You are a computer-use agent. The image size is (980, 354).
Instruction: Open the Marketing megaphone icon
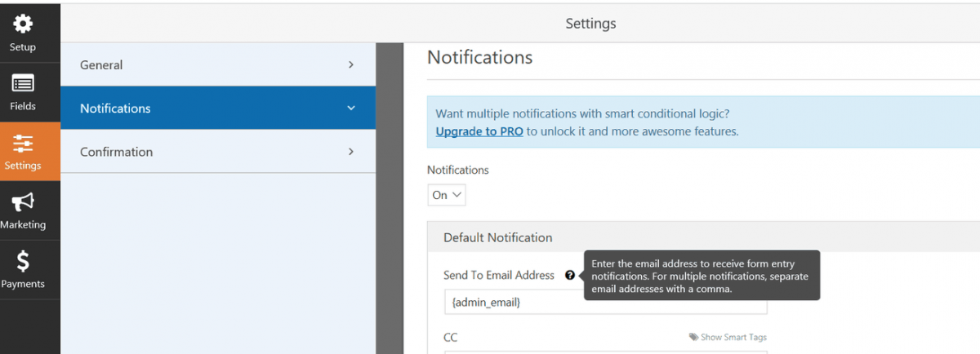pos(23,202)
